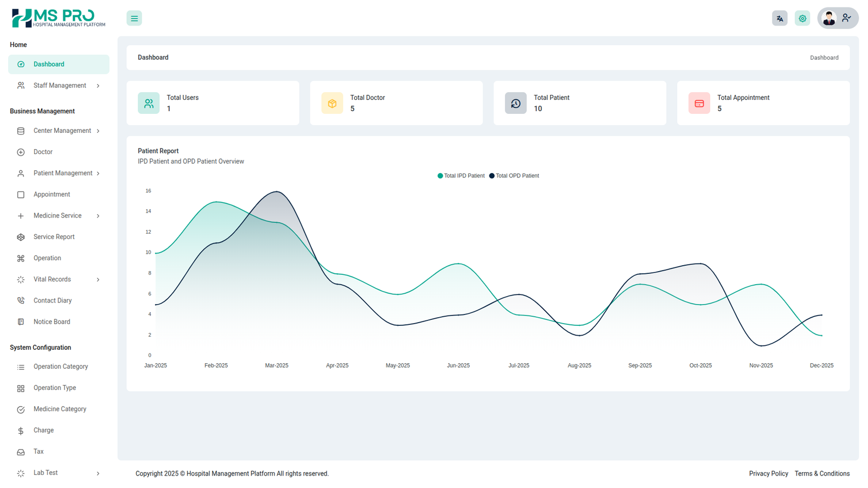Click the Dashboard breadcrumb on the right
This screenshot has height=488, width=868.
824,57
